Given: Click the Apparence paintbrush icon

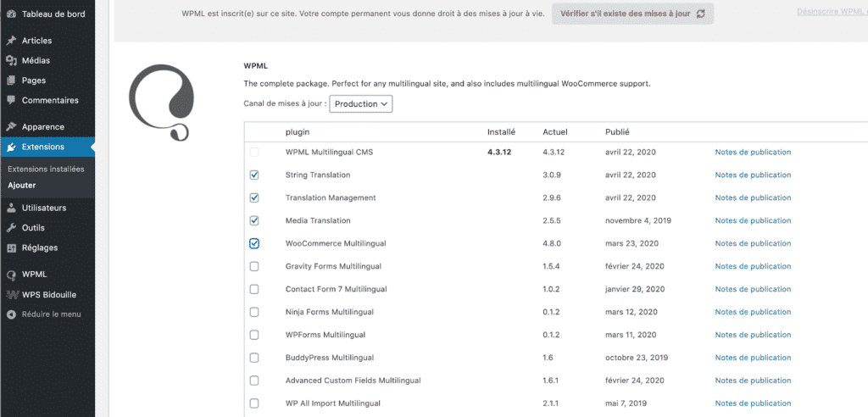Looking at the screenshot, I should [11, 127].
